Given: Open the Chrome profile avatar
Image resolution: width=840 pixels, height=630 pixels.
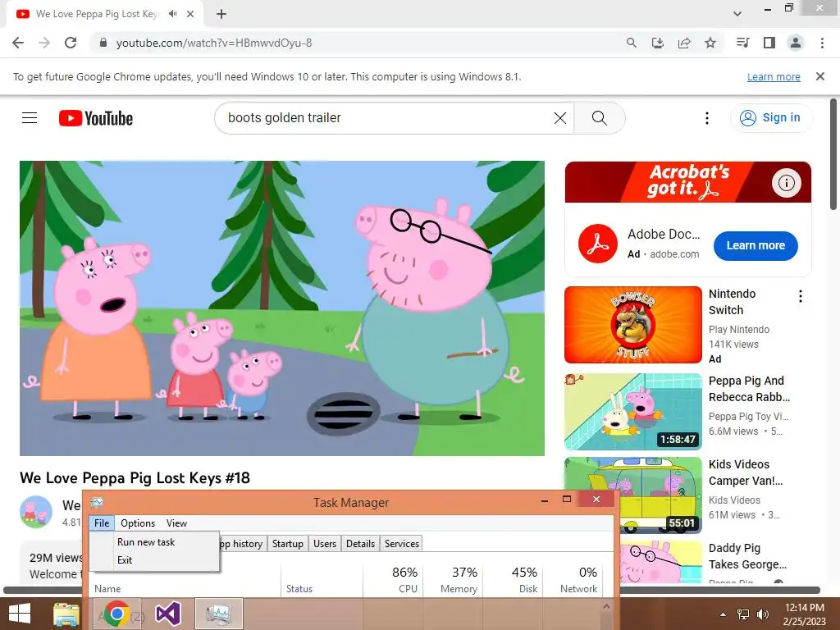Looking at the screenshot, I should [796, 43].
